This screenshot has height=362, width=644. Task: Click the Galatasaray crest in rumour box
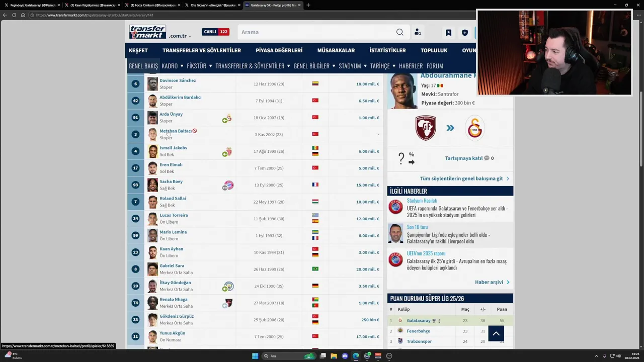474,128
